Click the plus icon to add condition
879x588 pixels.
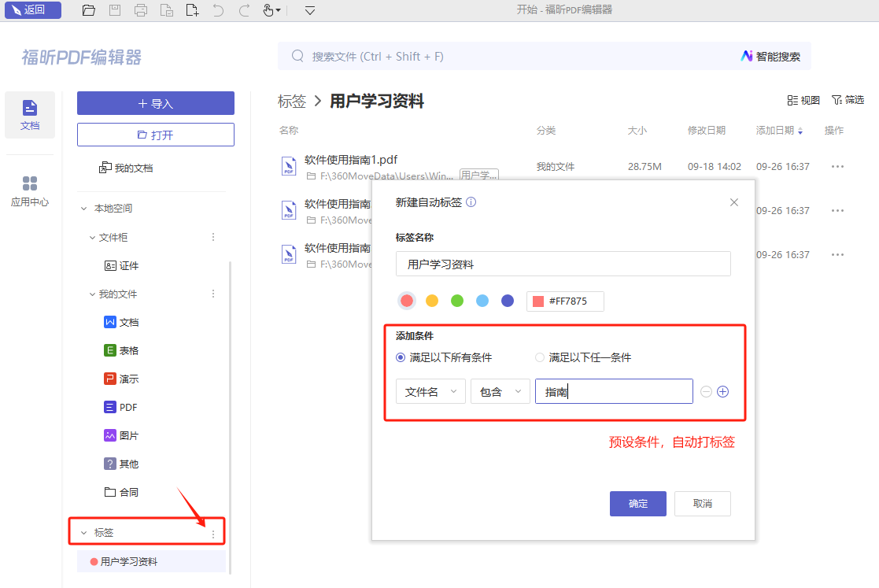[x=723, y=391]
